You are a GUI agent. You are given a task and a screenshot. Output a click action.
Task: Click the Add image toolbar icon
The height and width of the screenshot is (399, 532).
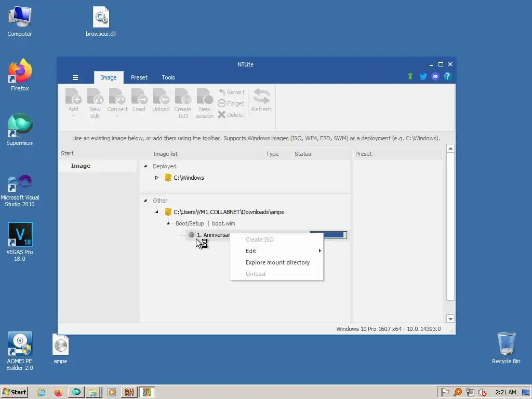(73, 96)
